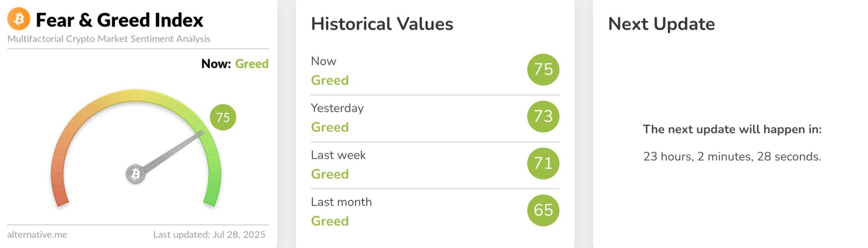Click the Last updated Jul 28, 2025 text

pos(209,234)
